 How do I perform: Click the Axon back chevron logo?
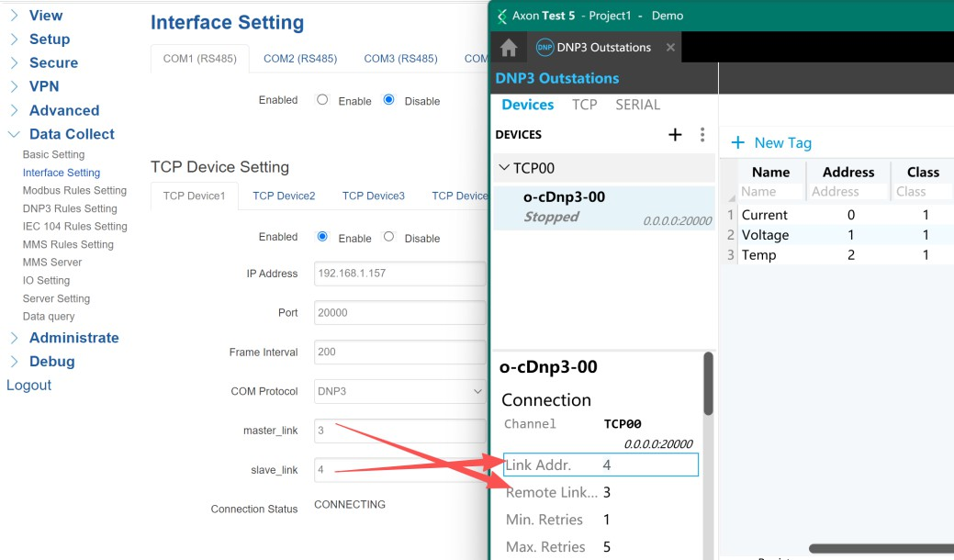point(502,16)
